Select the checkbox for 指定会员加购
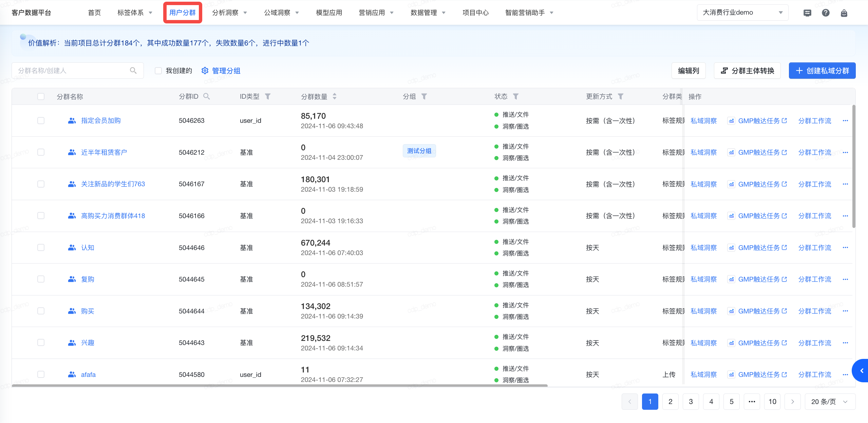868x423 pixels. pos(41,120)
